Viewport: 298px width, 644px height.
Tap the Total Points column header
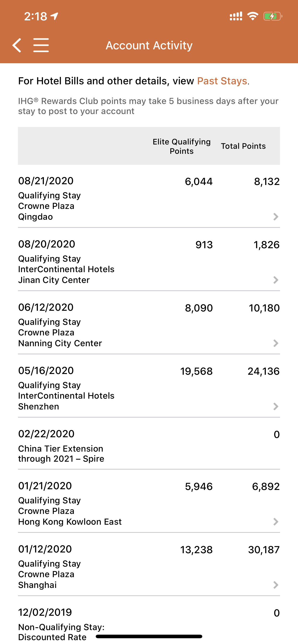pyautogui.click(x=243, y=146)
